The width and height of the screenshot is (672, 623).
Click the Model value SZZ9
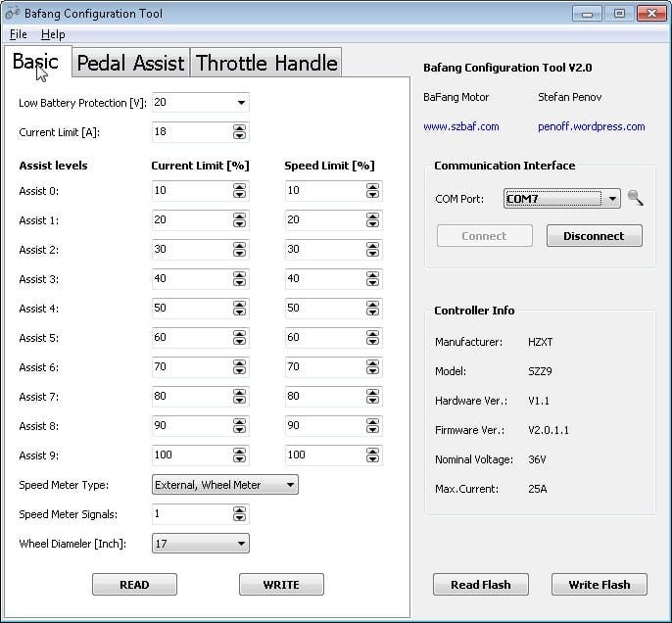540,371
